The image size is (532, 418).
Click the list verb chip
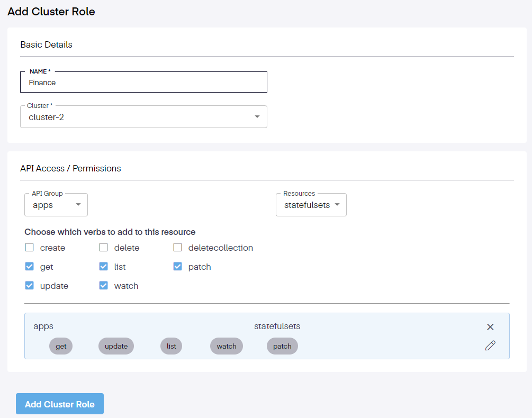(171, 347)
